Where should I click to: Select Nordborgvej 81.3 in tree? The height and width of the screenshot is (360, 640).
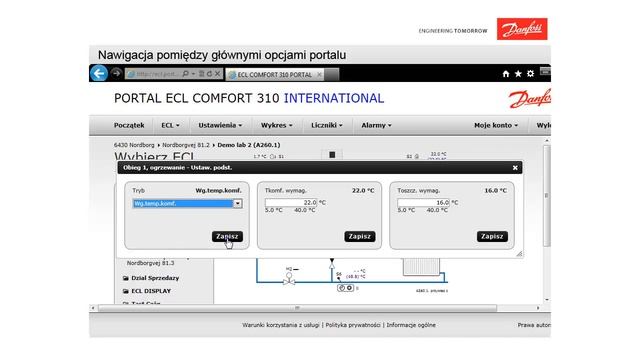151,263
